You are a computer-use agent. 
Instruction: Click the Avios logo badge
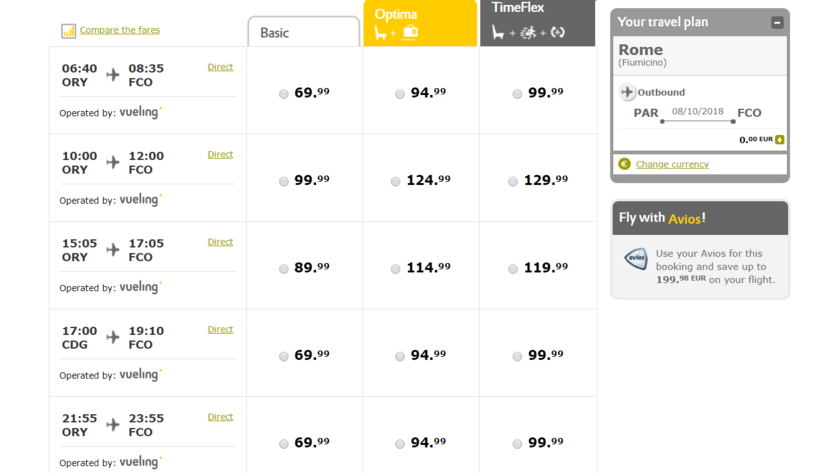click(635, 259)
